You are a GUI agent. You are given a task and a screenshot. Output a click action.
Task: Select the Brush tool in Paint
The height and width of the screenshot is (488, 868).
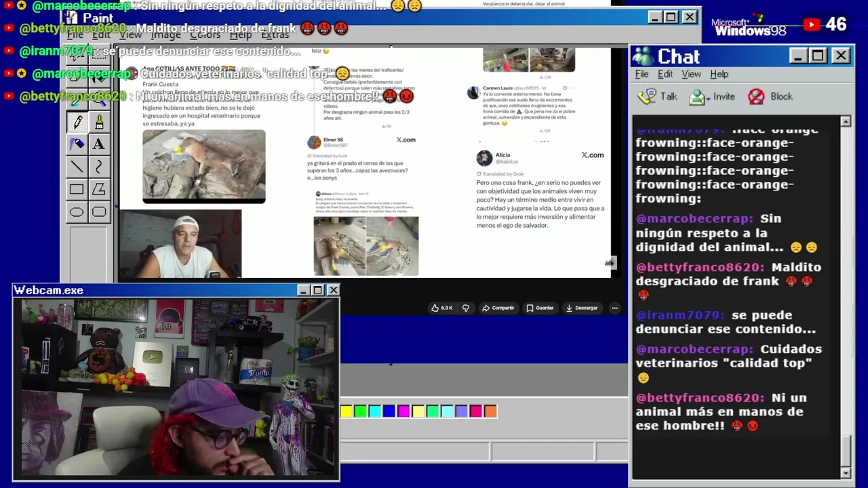99,122
